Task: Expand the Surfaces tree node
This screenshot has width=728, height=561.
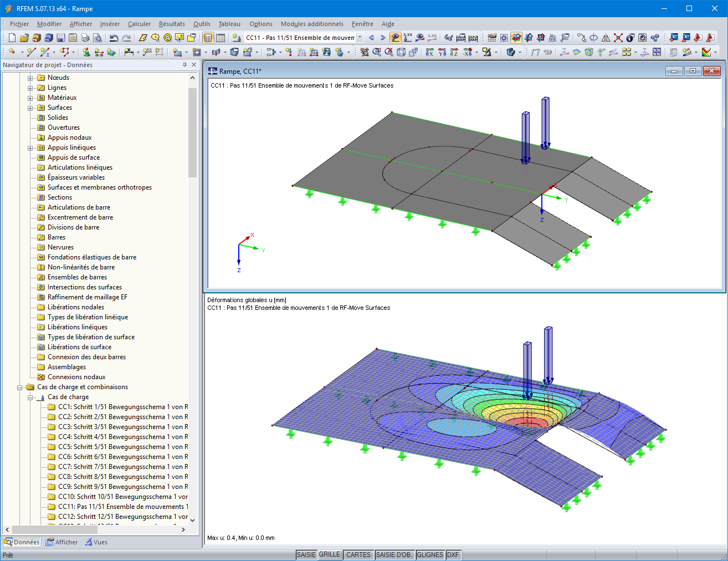Action: (x=31, y=108)
